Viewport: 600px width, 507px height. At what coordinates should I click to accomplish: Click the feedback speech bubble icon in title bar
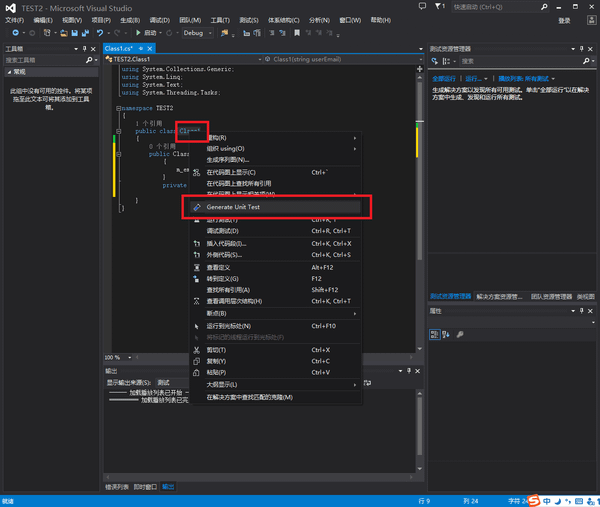coord(422,6)
